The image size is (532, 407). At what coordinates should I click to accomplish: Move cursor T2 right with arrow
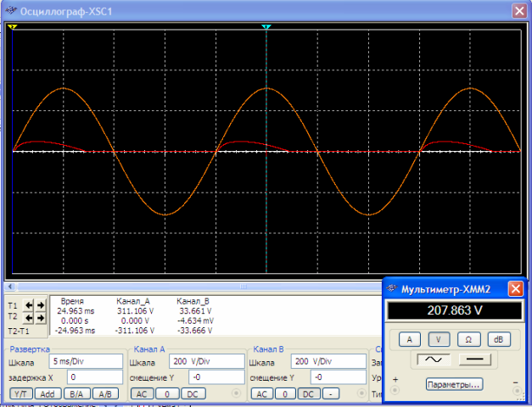click(41, 318)
